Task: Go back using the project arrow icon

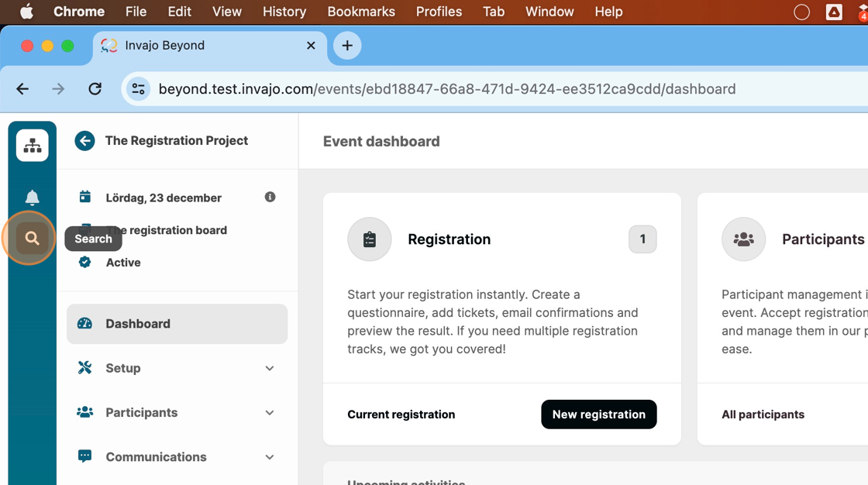Action: 84,141
